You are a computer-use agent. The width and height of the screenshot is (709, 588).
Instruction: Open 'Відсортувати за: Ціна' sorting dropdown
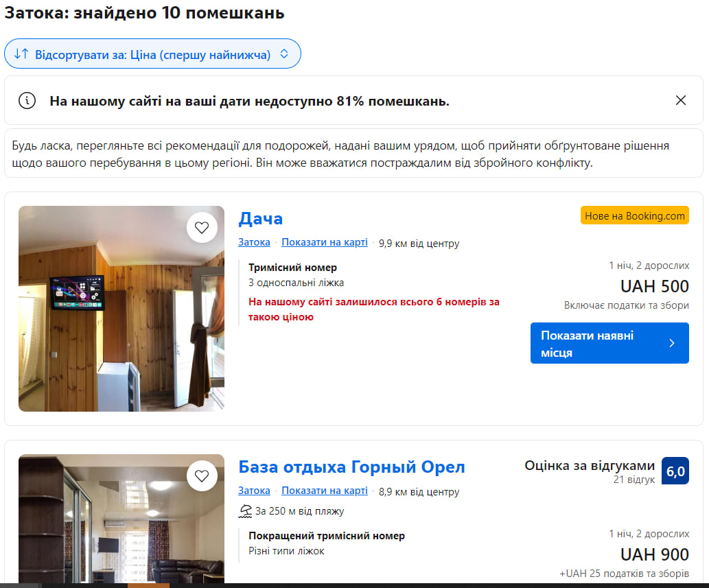pyautogui.click(x=152, y=54)
